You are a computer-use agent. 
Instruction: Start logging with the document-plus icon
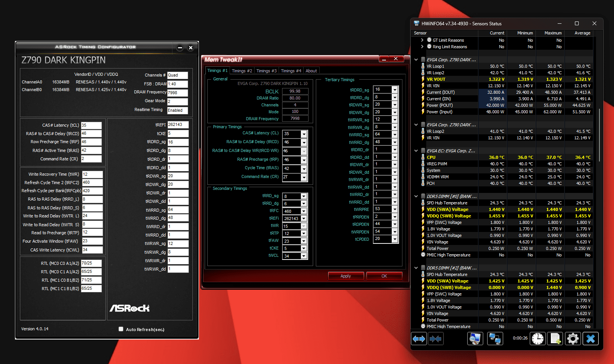[x=555, y=339]
